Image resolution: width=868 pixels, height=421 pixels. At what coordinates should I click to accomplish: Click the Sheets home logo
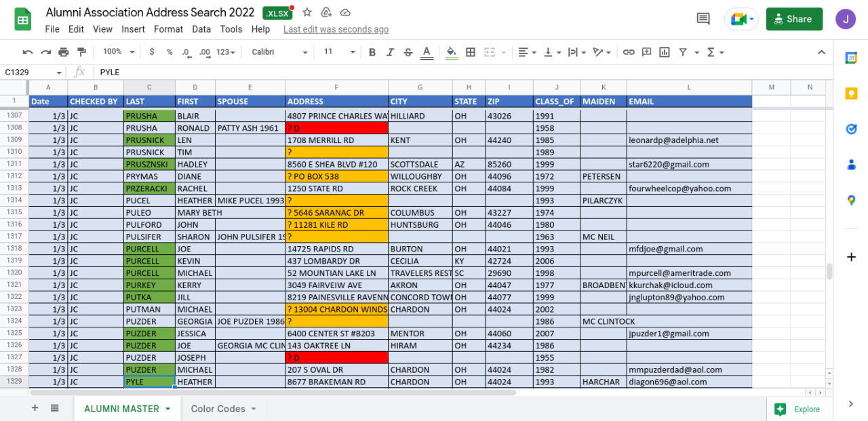(23, 19)
